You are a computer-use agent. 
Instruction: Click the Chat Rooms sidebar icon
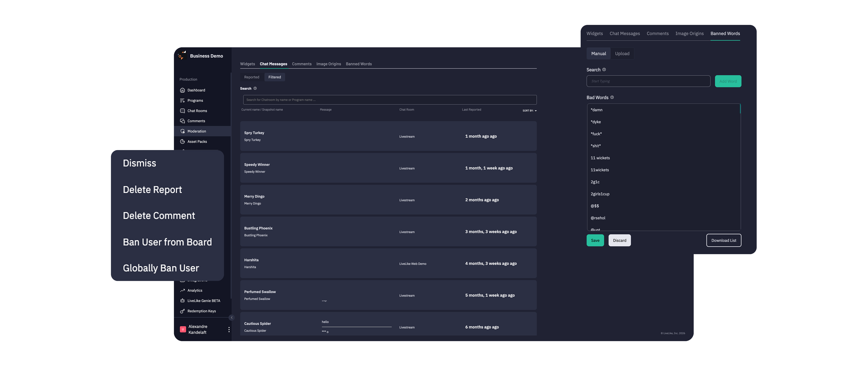182,111
